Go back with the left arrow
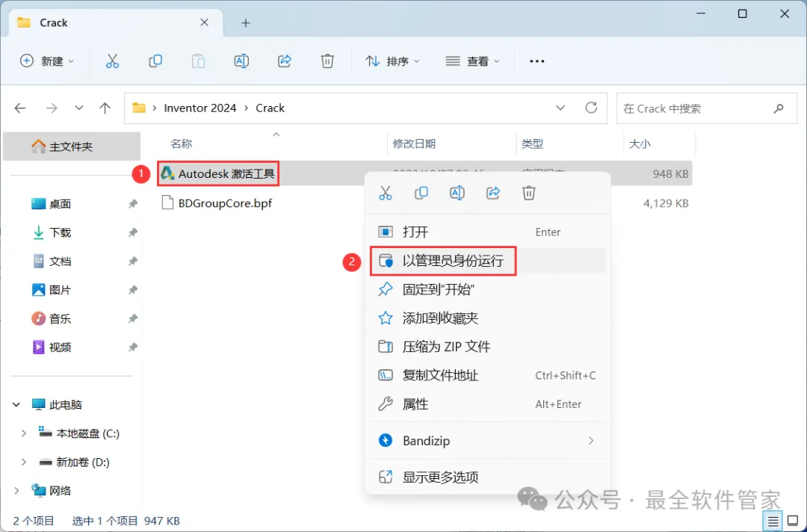This screenshot has height=532, width=807. pos(20,108)
